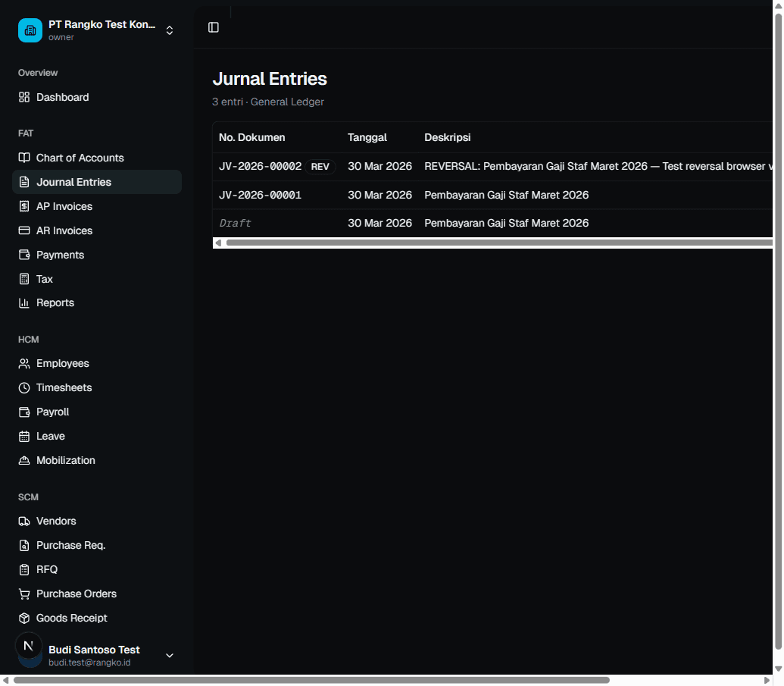
Task: Click the table's scroll-left arrow
Action: (x=218, y=243)
